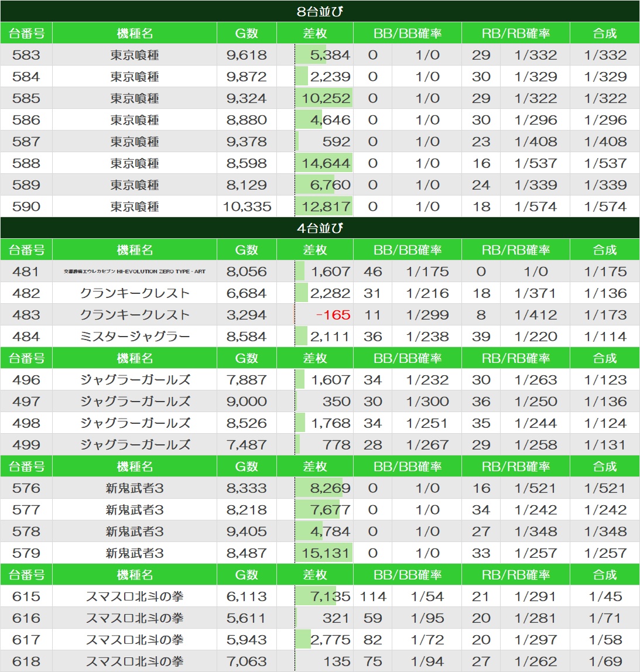640x672 pixels.
Task: Click the 1/242 RB rate in row 577
Action: point(535,510)
